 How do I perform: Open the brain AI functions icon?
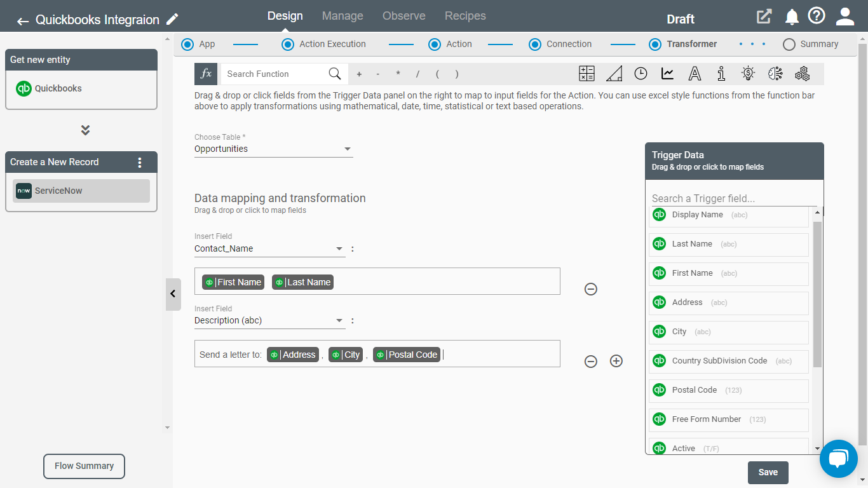(775, 74)
